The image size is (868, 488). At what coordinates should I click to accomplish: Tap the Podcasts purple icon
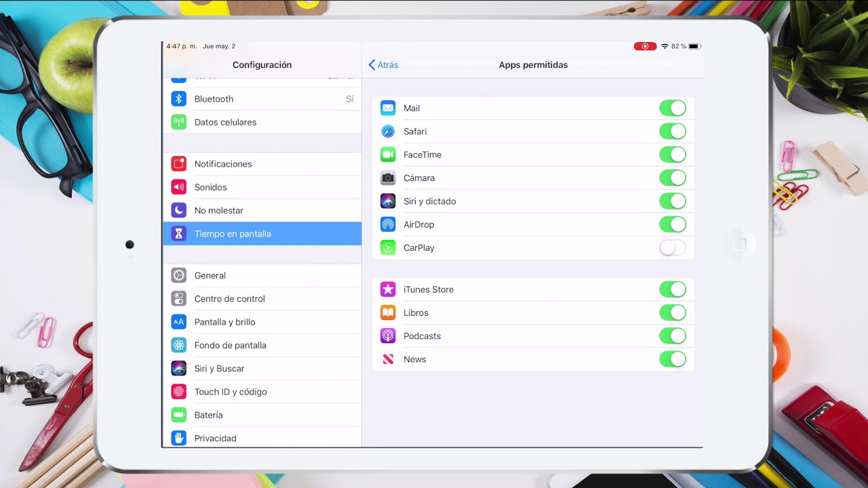388,336
